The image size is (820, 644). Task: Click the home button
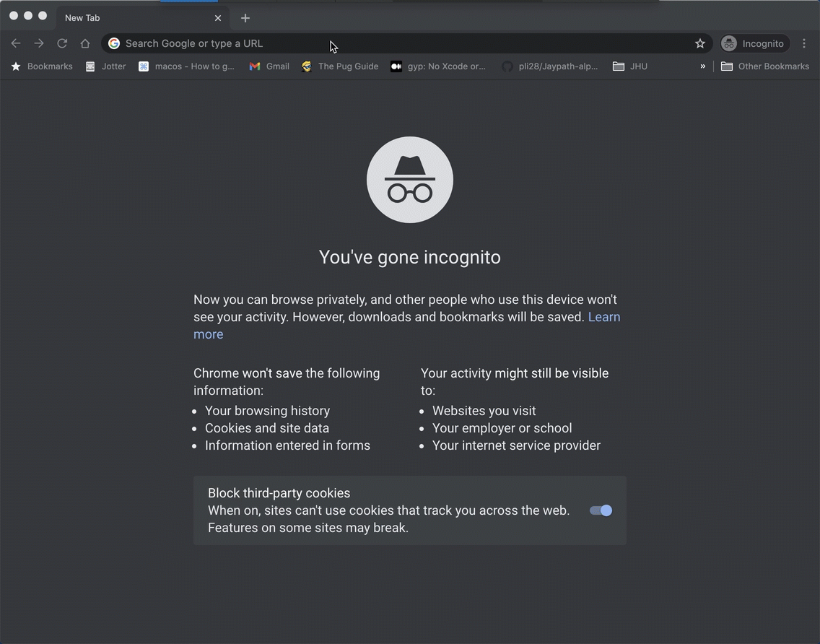point(84,43)
